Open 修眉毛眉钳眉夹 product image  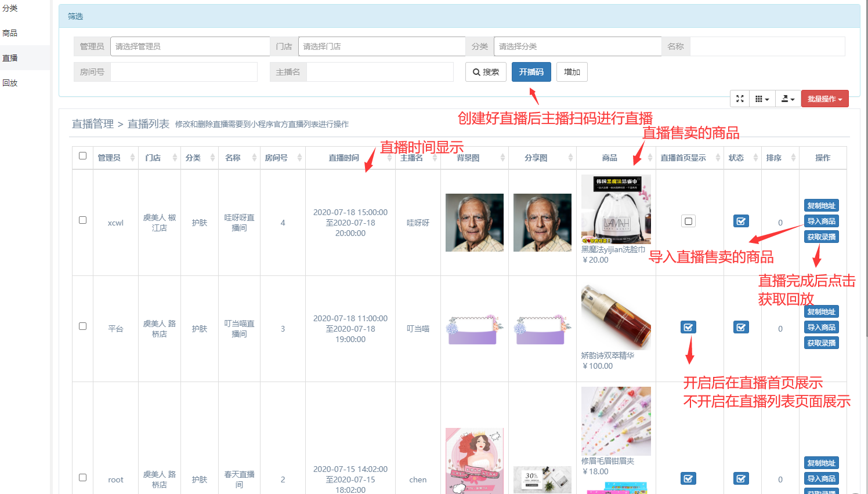pyautogui.click(x=616, y=421)
